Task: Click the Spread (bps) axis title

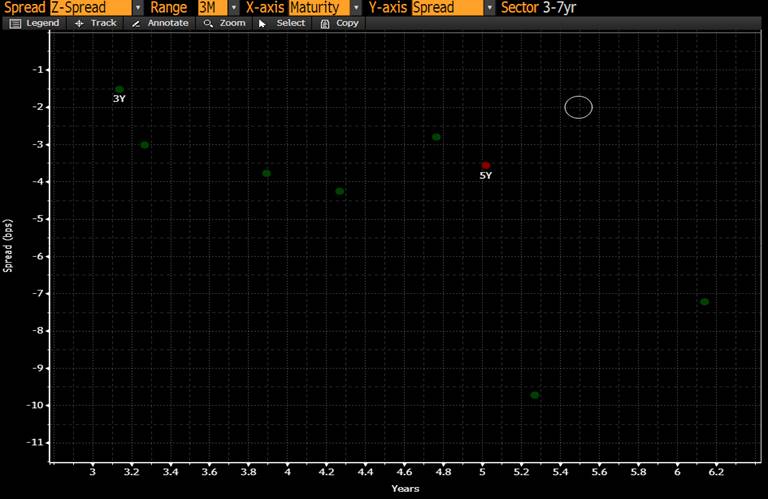Action: coord(7,246)
